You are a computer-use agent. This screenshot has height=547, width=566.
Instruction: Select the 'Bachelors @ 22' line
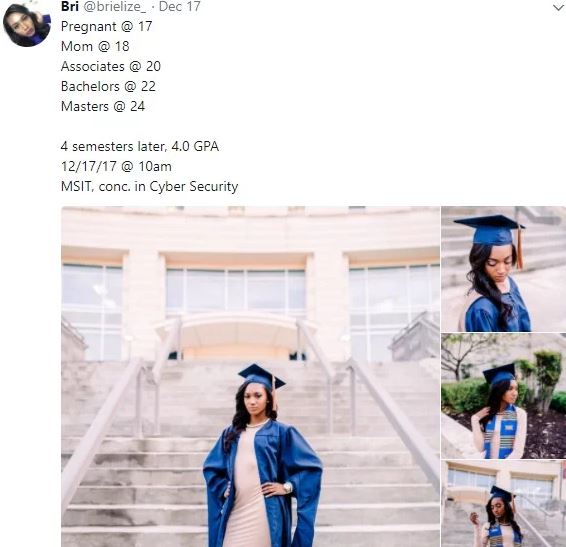coord(108,86)
